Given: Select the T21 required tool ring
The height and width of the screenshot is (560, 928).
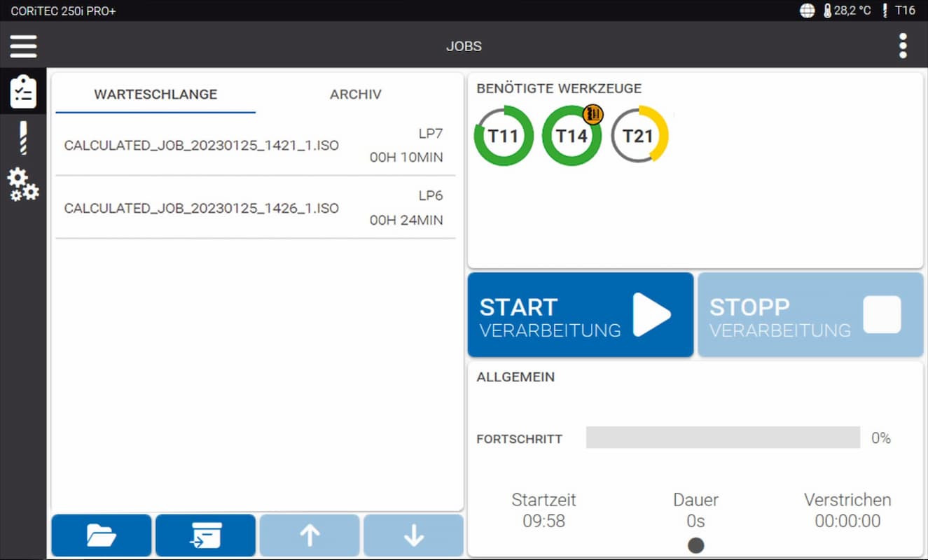Looking at the screenshot, I should point(639,134).
